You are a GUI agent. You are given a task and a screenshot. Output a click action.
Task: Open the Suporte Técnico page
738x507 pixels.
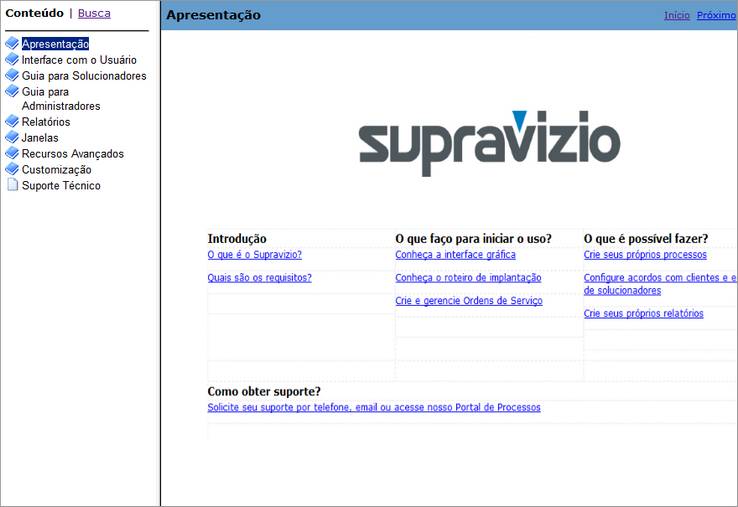tap(61, 186)
